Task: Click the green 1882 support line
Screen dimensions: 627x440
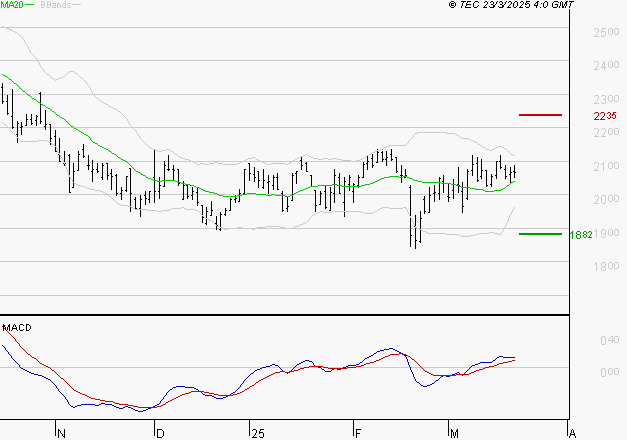Action: 540,234
